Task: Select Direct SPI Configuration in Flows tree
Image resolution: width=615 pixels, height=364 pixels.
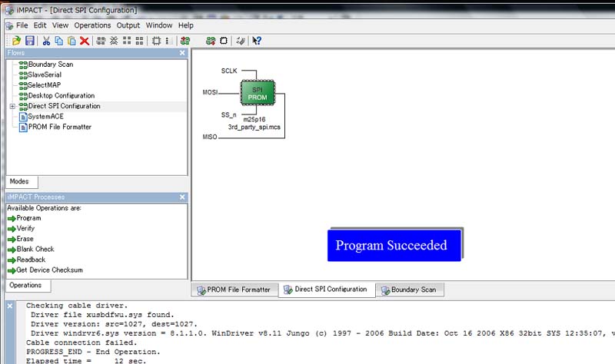Action: (65, 106)
